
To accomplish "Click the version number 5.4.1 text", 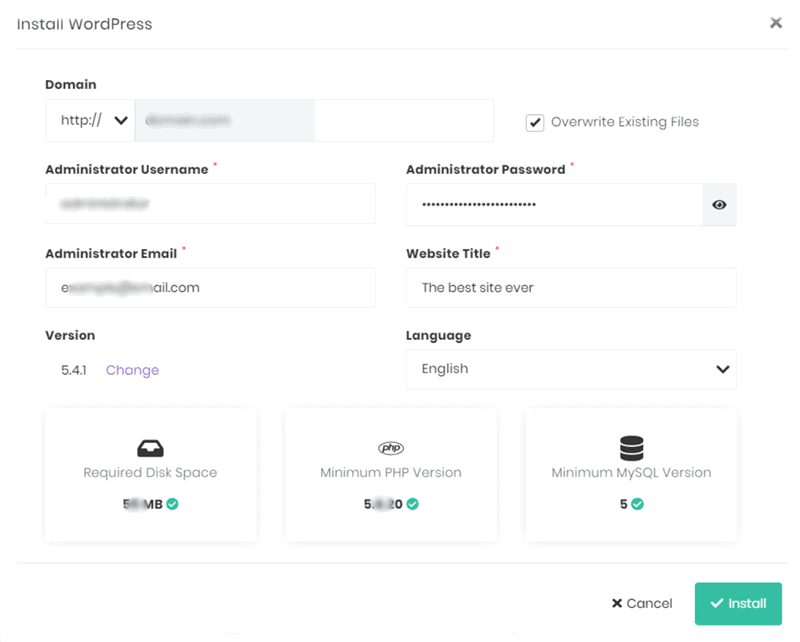I will coord(74,370).
